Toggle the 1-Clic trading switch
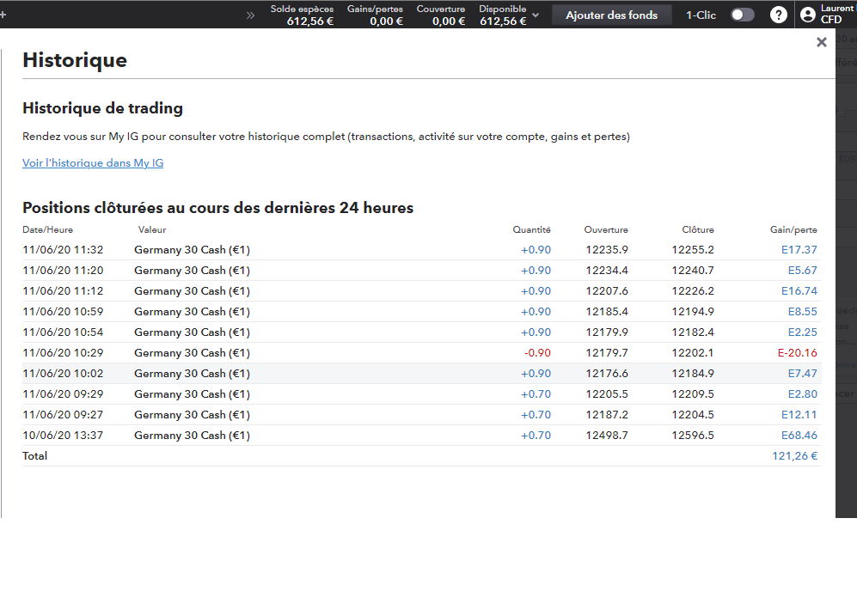This screenshot has width=857, height=616. (x=742, y=15)
